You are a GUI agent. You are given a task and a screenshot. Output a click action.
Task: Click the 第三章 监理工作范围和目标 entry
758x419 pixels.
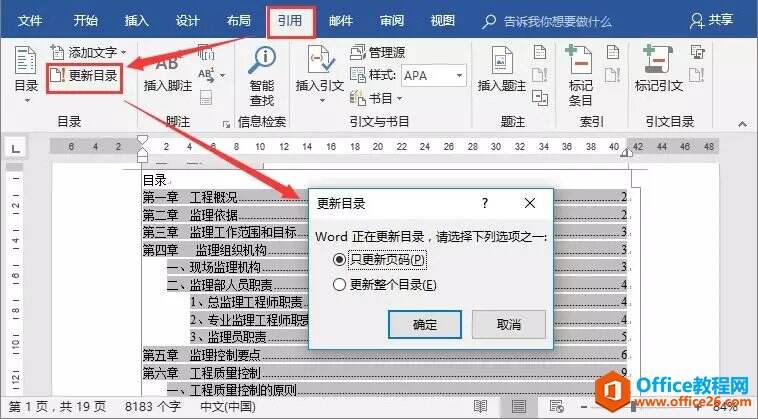pyautogui.click(x=384, y=232)
